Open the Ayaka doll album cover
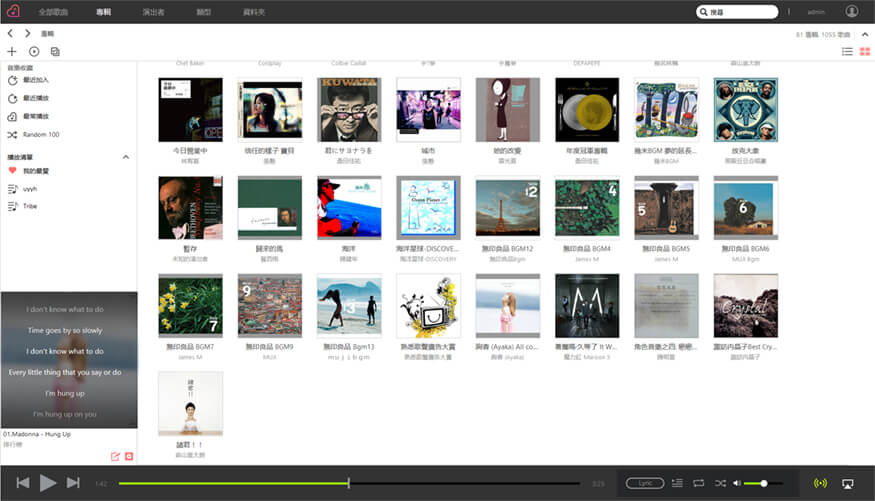 [x=507, y=305]
